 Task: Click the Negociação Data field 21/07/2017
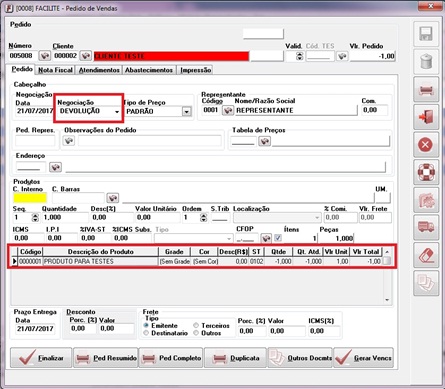tap(35, 111)
